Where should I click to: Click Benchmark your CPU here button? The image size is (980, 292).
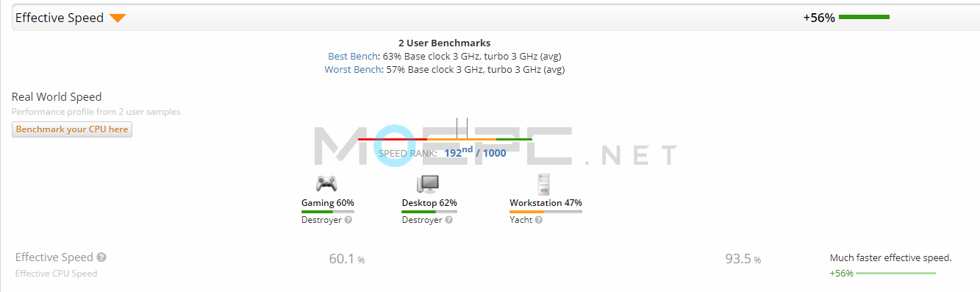click(72, 129)
